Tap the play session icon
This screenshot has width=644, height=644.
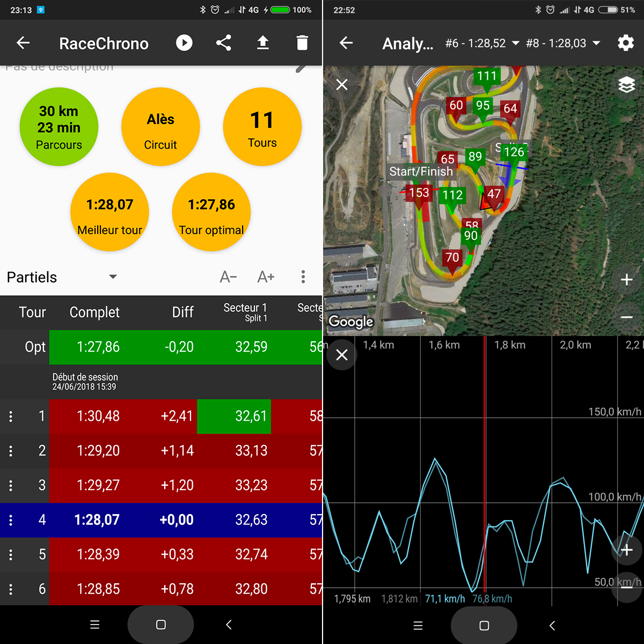coord(184,43)
